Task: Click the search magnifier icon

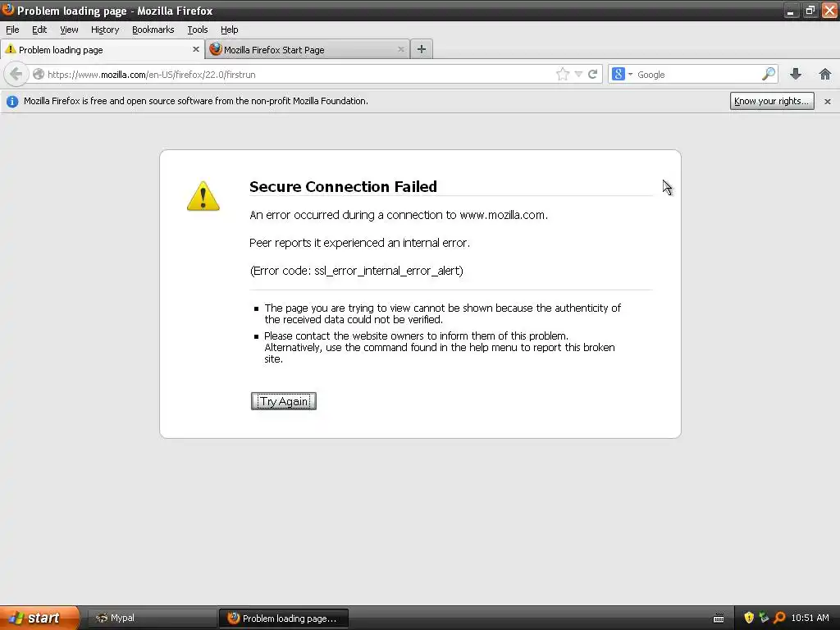Action: [x=769, y=74]
